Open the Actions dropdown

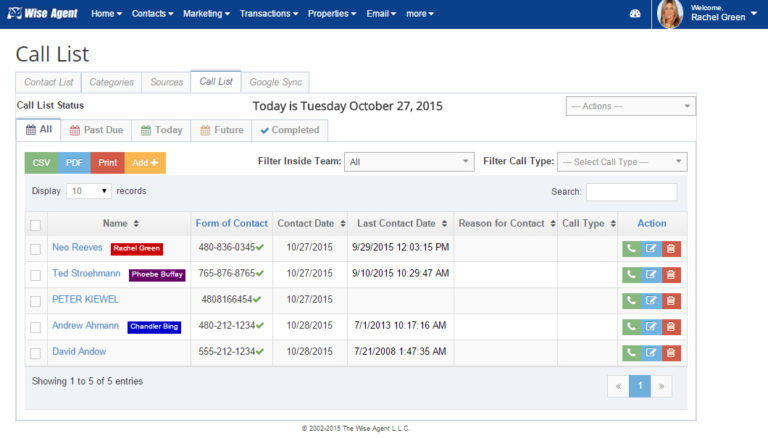[630, 106]
